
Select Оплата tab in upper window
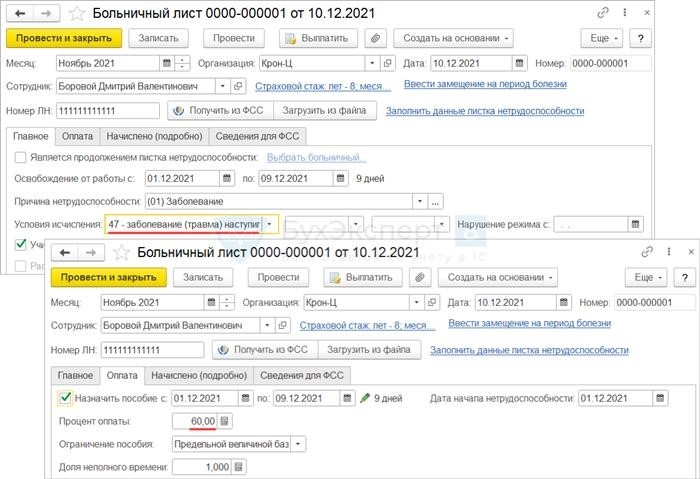point(77,137)
